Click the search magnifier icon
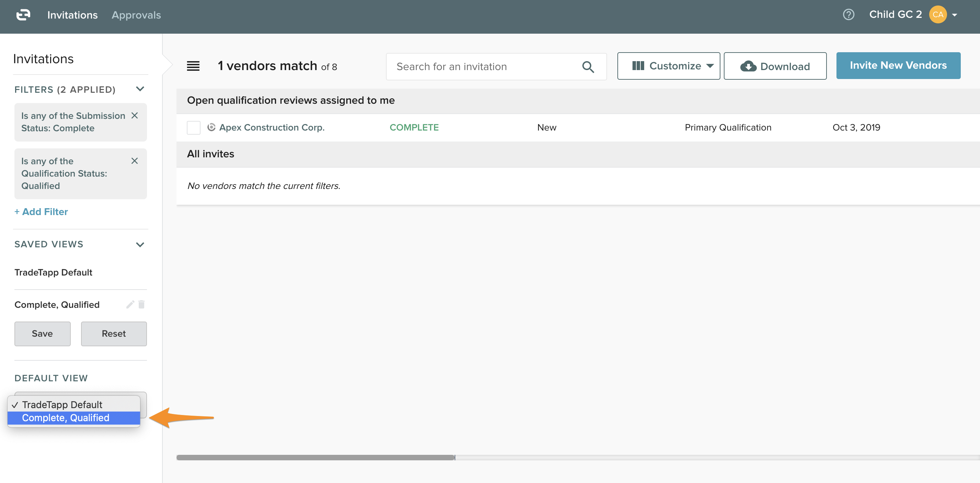Screen dimensions: 980x483 pos(588,67)
